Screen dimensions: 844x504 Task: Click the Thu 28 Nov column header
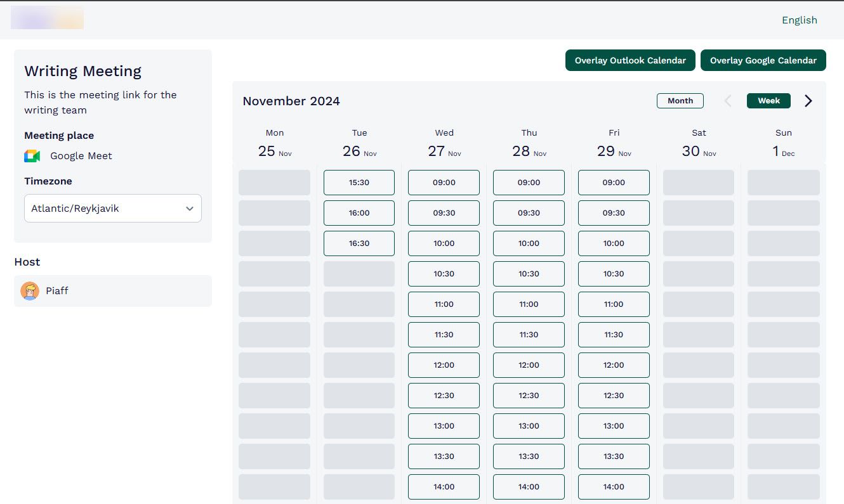pos(529,142)
